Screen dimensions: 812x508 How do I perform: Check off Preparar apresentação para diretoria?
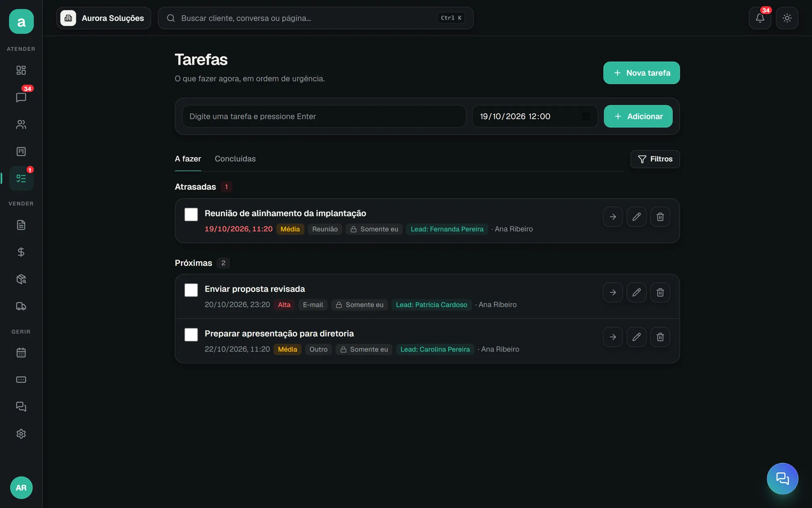click(x=191, y=334)
